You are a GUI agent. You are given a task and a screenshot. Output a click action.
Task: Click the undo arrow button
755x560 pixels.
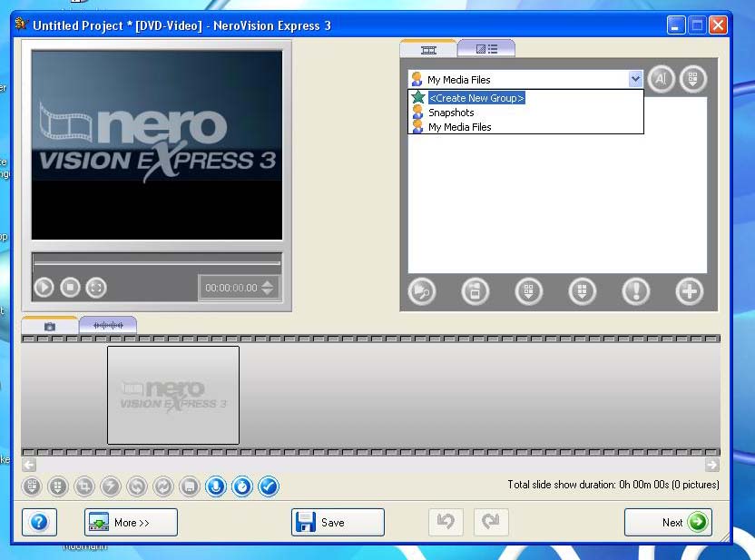446,522
